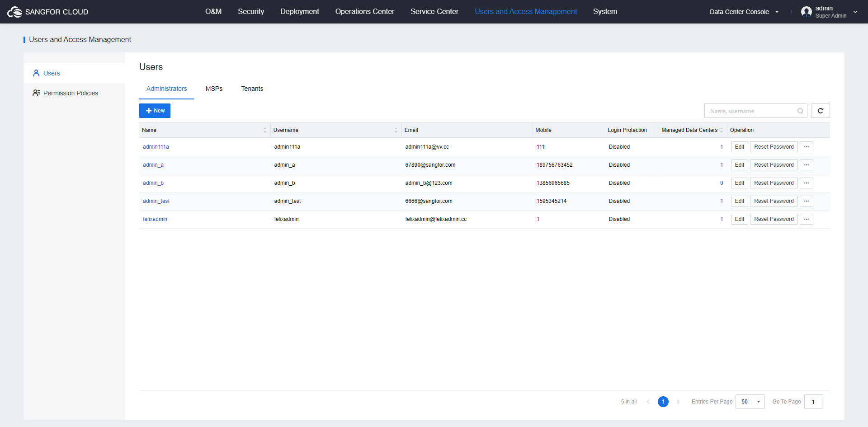868x427 pixels.
Task: Click the Go To Page input
Action: (x=813, y=402)
